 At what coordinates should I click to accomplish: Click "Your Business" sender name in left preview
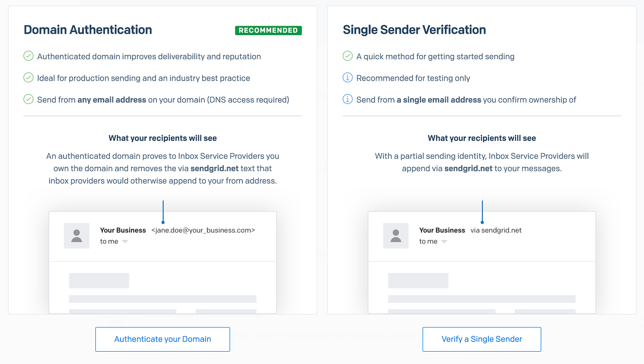(123, 230)
